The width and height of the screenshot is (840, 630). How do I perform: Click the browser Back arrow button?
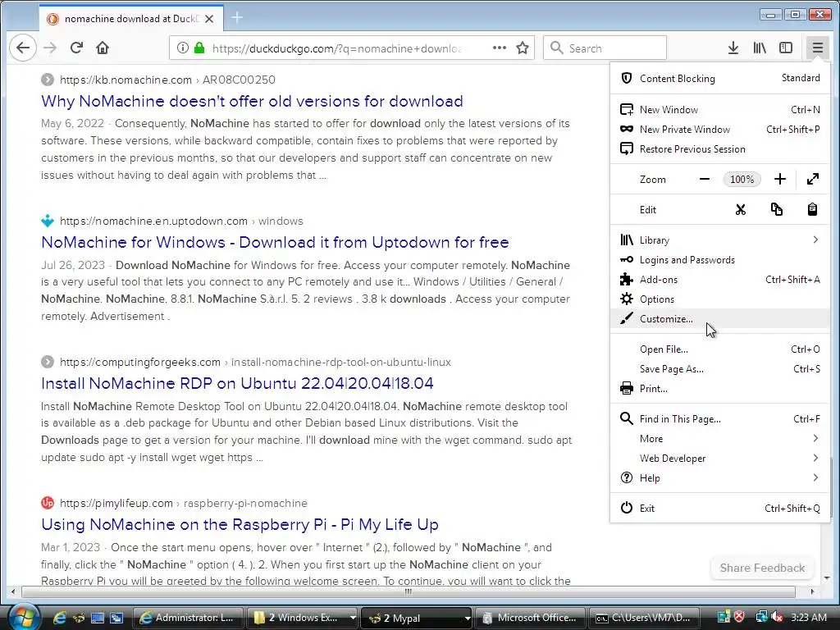[23, 48]
